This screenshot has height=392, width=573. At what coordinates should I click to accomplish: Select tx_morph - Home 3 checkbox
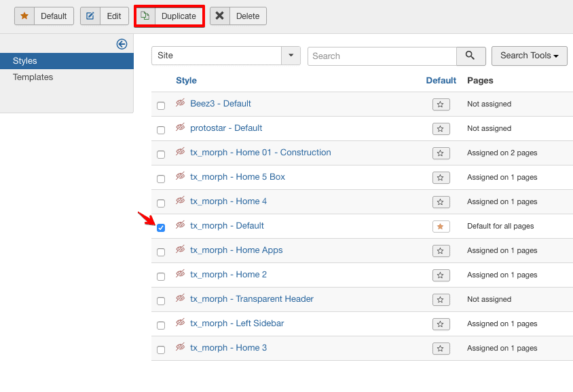161,350
